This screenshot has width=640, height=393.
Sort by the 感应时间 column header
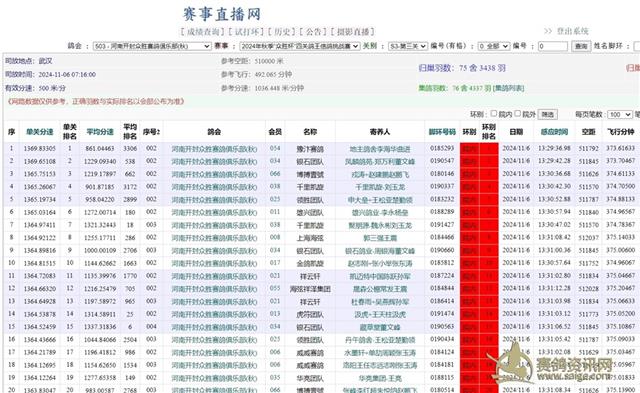[x=554, y=132]
